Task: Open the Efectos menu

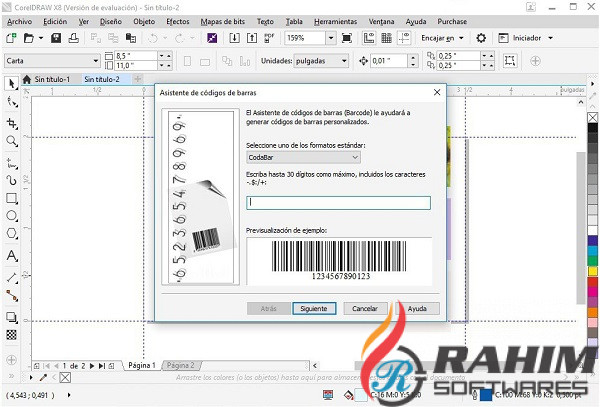Action: [178, 22]
